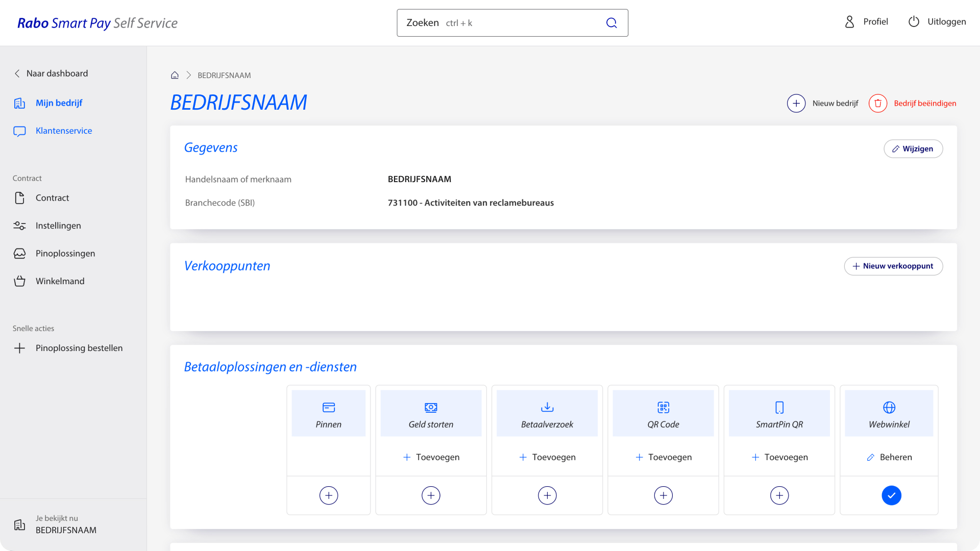Toggle the Webwinkel blue checkmark circle
Viewport: 980px width, 551px height.
891,495
